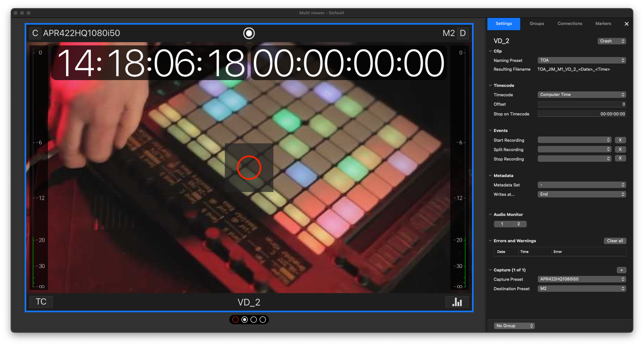This screenshot has height=346, width=644.
Task: Open the Connections tab
Action: (x=570, y=24)
